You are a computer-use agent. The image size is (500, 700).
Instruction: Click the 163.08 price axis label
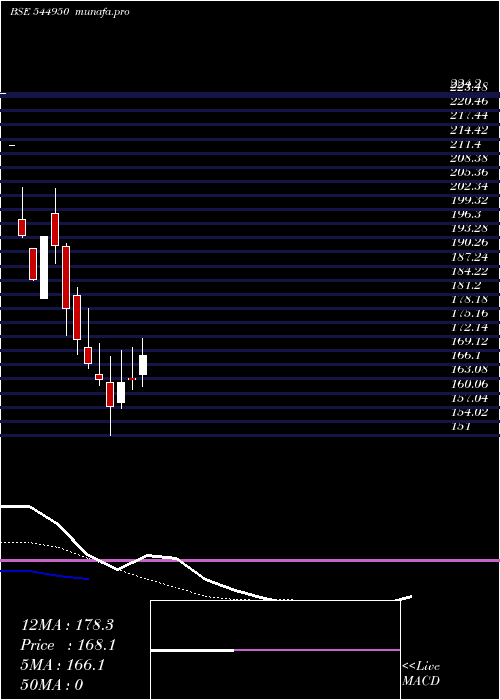point(469,370)
